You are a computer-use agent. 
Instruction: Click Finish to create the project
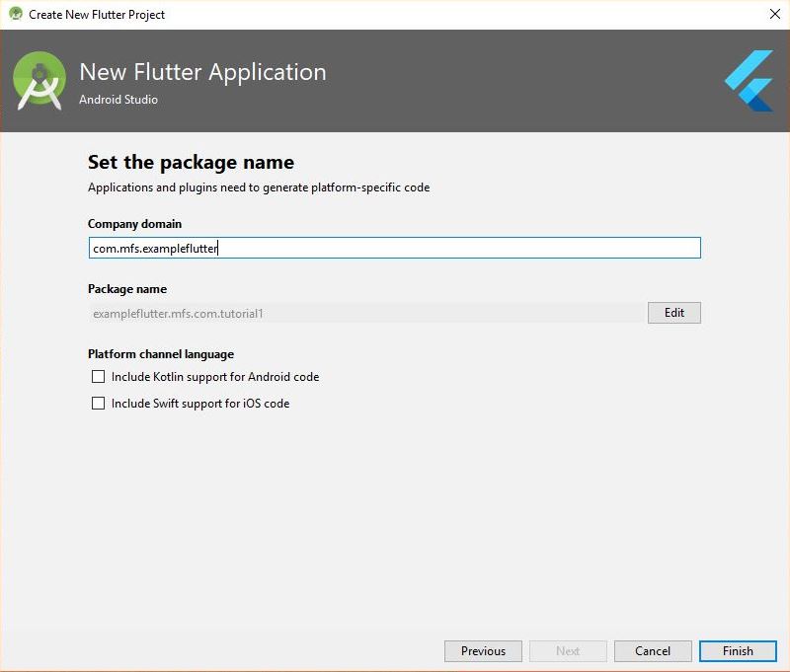(738, 651)
